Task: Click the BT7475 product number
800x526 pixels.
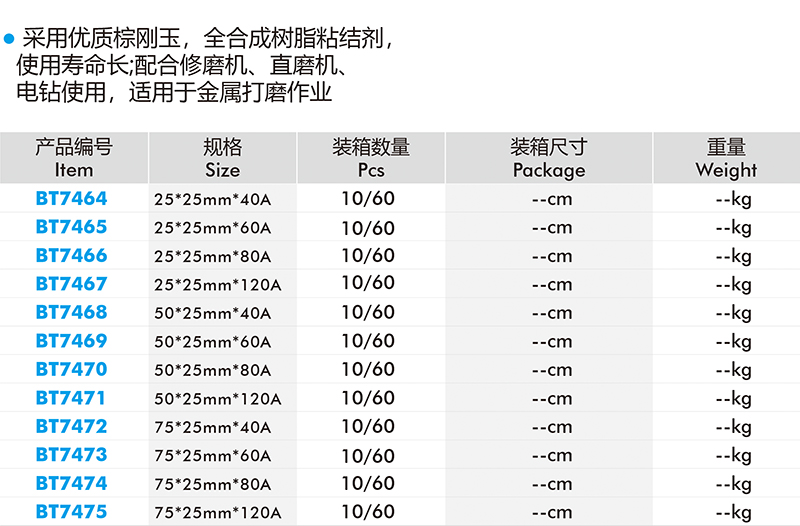Action: tap(71, 512)
